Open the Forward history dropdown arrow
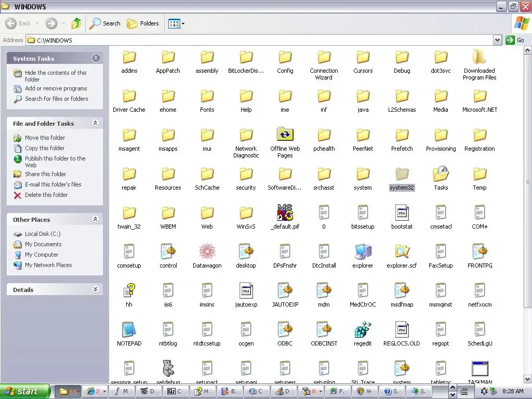The width and height of the screenshot is (532, 399). click(x=63, y=23)
